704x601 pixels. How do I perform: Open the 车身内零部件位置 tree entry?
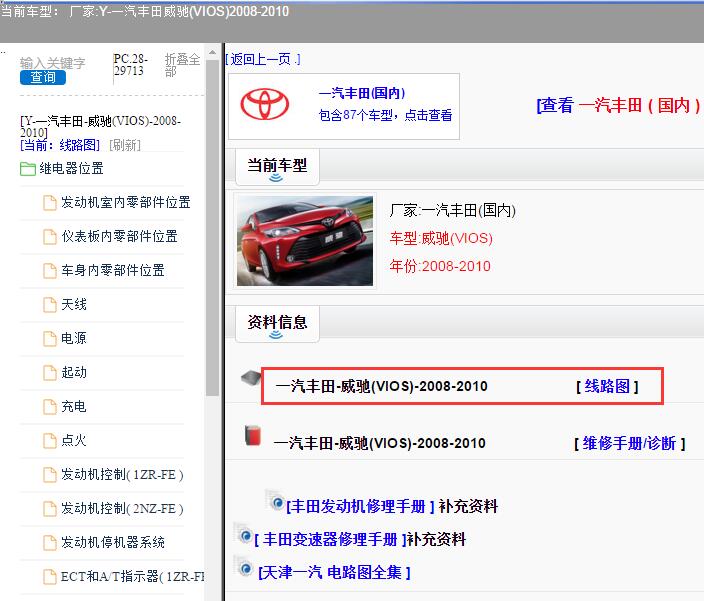(x=113, y=270)
